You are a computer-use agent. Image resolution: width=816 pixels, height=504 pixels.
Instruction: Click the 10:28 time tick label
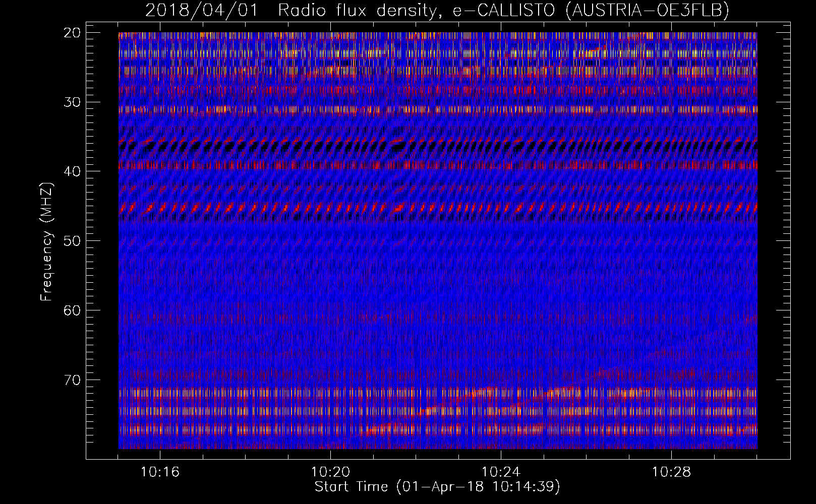coord(671,472)
